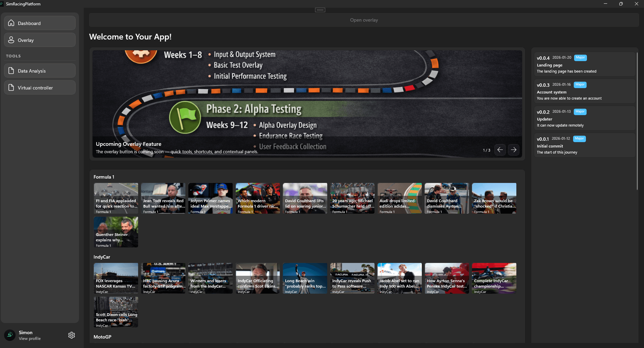This screenshot has height=348, width=644.
Task: Open the 'IndyCar Officiating confirms Scot Elkins' article
Action: 258,278
